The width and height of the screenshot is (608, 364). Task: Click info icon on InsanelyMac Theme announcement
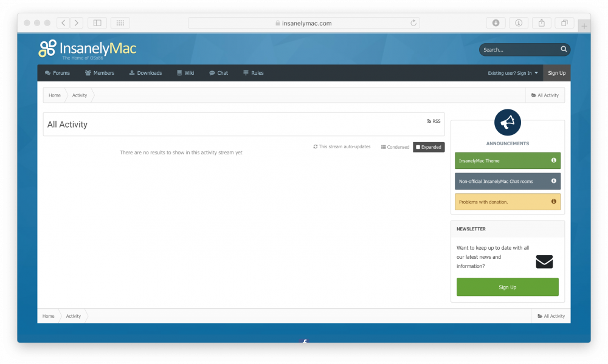[553, 160]
